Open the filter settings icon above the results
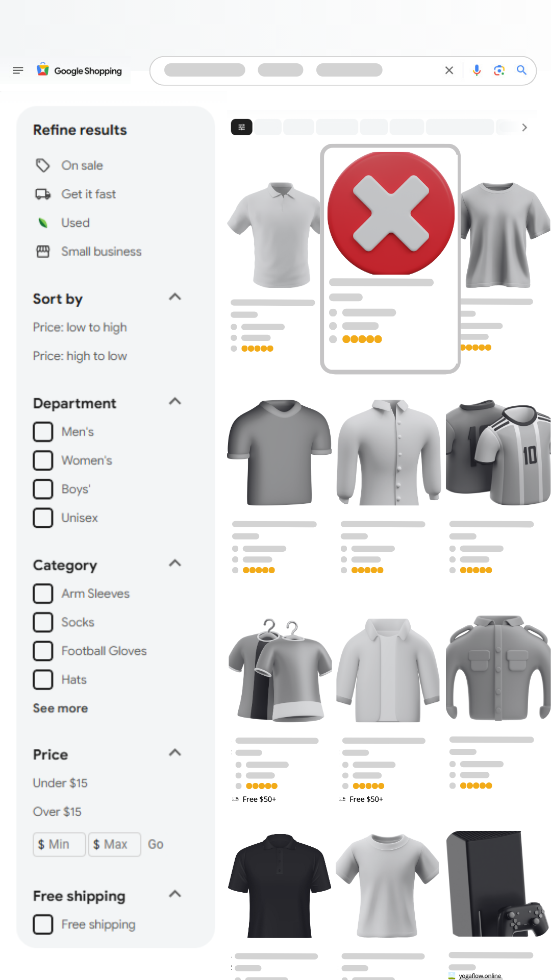This screenshot has height=980, width=551. coord(242,127)
